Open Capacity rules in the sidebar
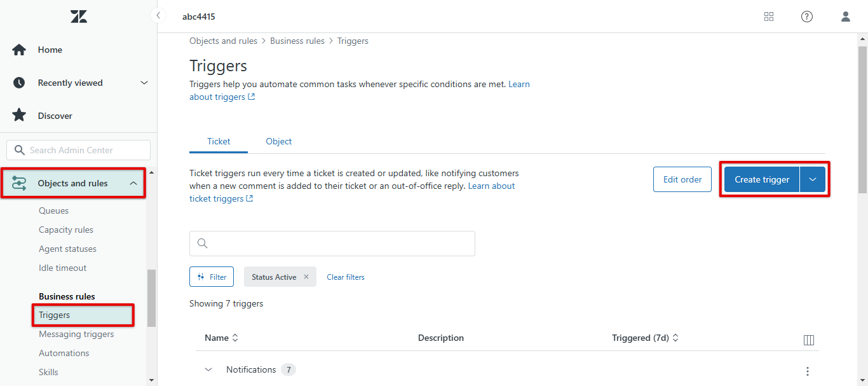The image size is (868, 386). coord(66,230)
